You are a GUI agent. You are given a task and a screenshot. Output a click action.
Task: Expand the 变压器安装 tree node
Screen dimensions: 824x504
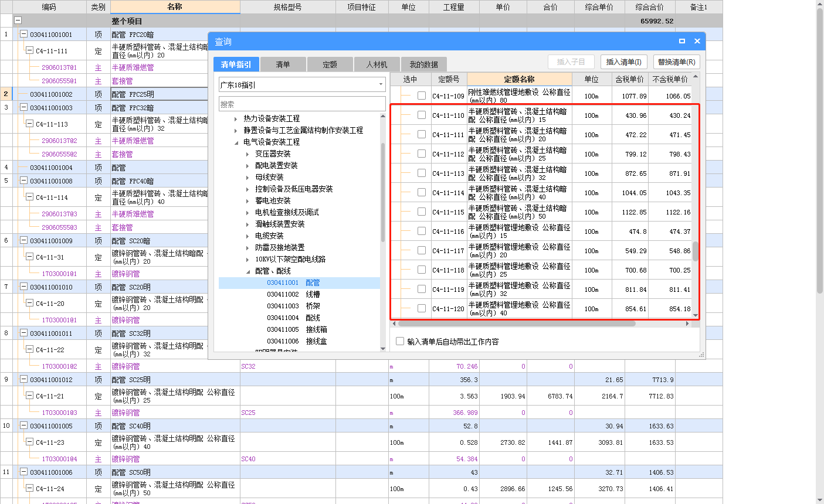point(248,154)
